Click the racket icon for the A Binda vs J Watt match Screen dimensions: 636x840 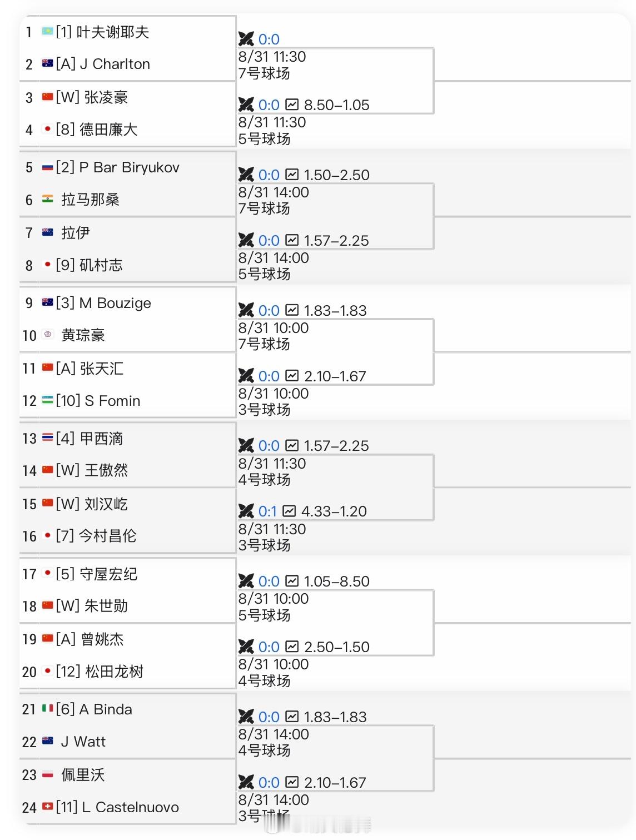pos(246,717)
